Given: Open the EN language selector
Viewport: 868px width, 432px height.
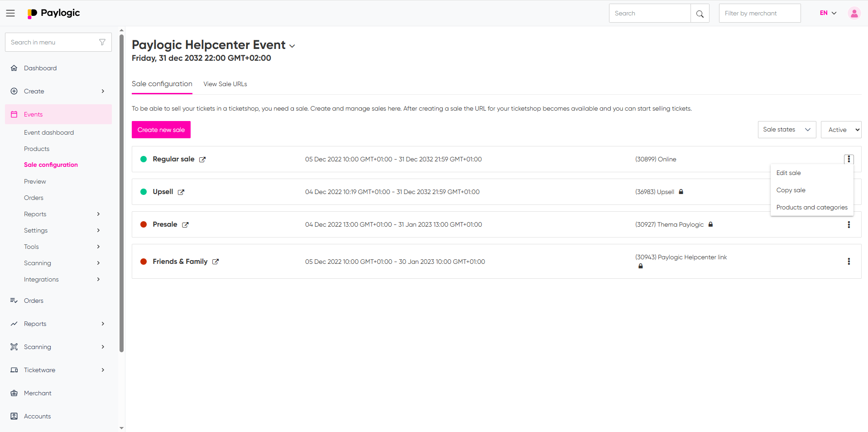Looking at the screenshot, I should click(x=828, y=13).
